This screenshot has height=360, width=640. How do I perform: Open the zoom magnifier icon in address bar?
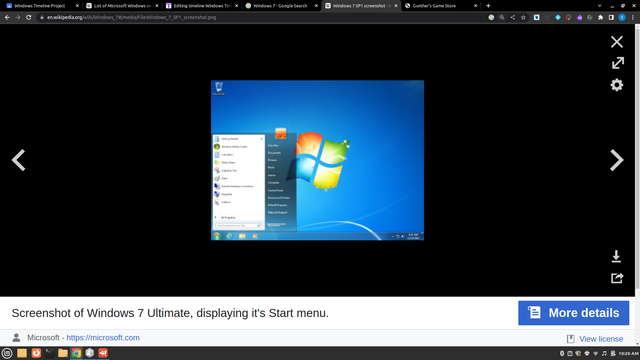[x=502, y=18]
